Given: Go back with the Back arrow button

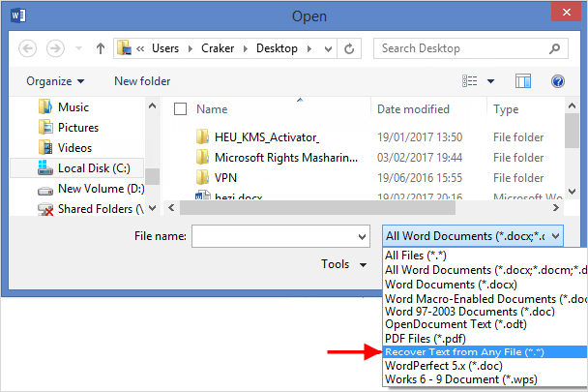Looking at the screenshot, I should click(x=28, y=48).
